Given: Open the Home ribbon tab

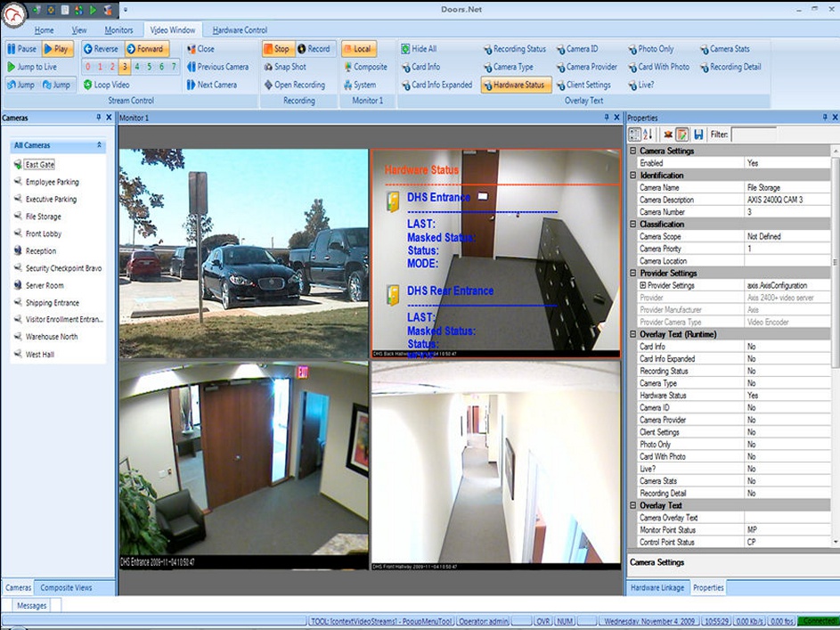Looking at the screenshot, I should click(44, 30).
